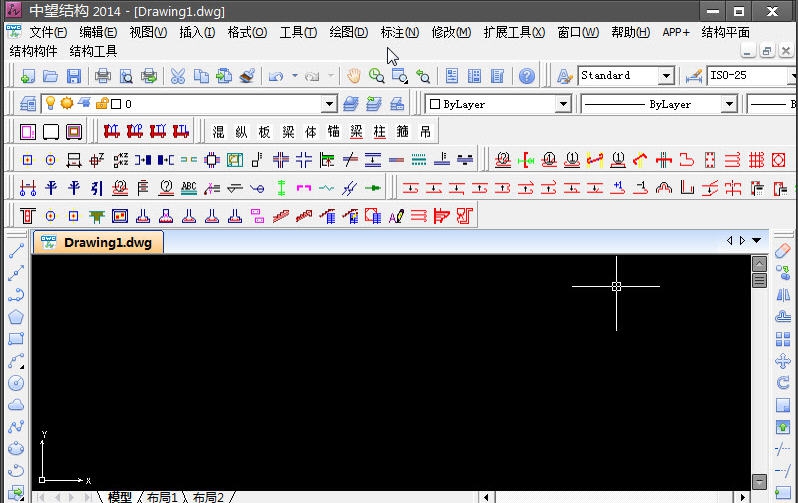Open the 扩展工具(X) menu
798x503 pixels.
pyautogui.click(x=514, y=33)
